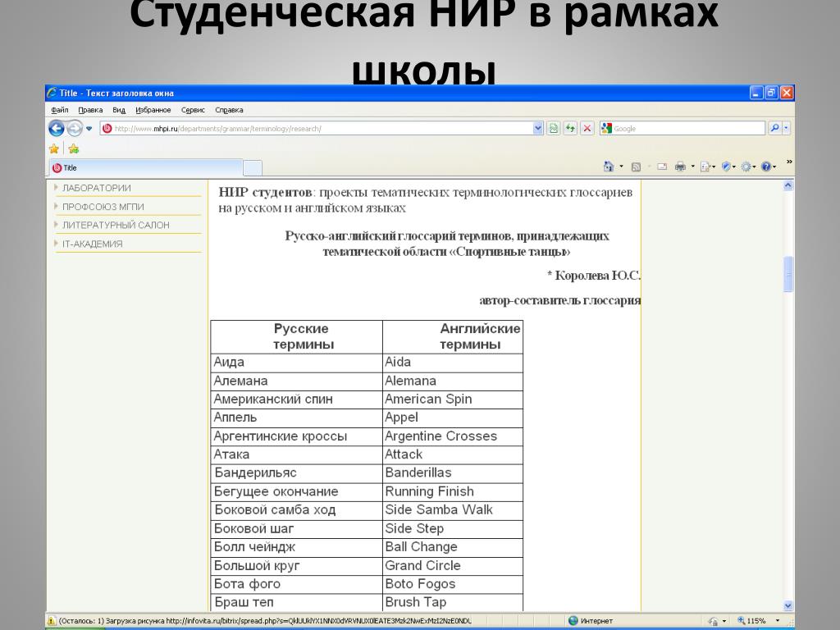Open the Print options dropdown arrow
Screen dimensions: 840x630
pos(692,167)
